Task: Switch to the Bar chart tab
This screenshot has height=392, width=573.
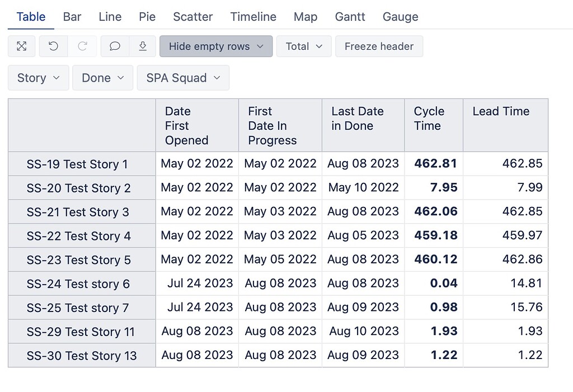Action: tap(72, 17)
